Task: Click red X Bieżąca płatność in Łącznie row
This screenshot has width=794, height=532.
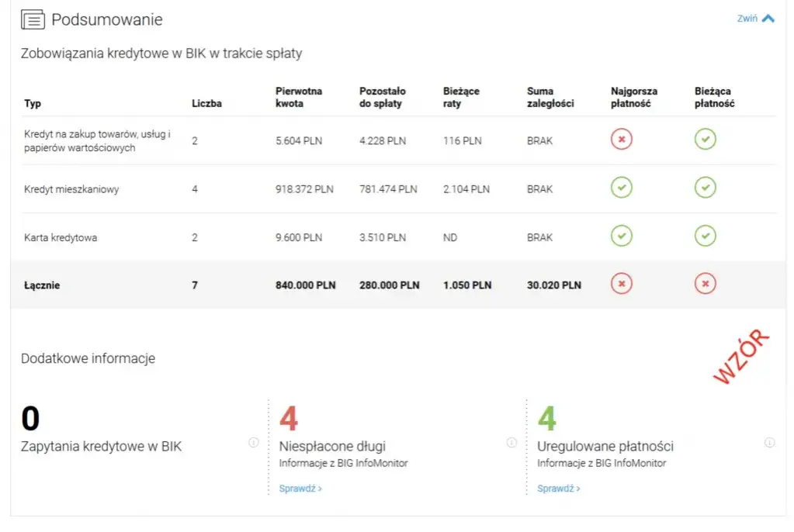Action: (705, 285)
